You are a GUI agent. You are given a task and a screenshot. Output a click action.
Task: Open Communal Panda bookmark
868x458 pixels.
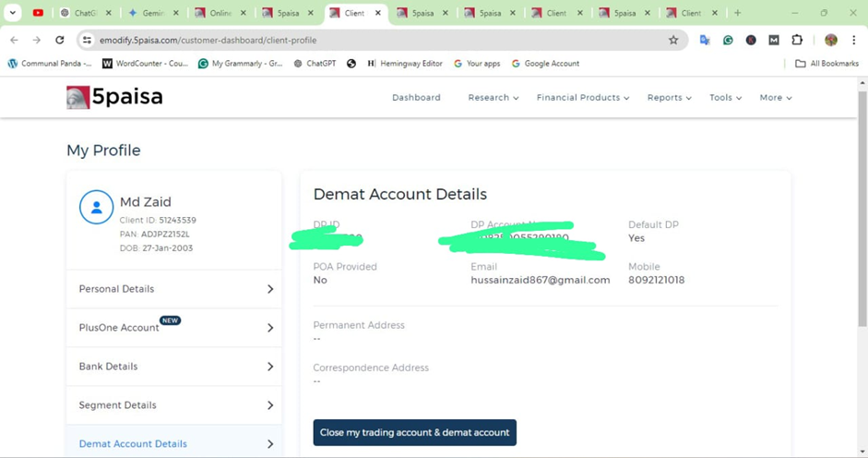50,64
